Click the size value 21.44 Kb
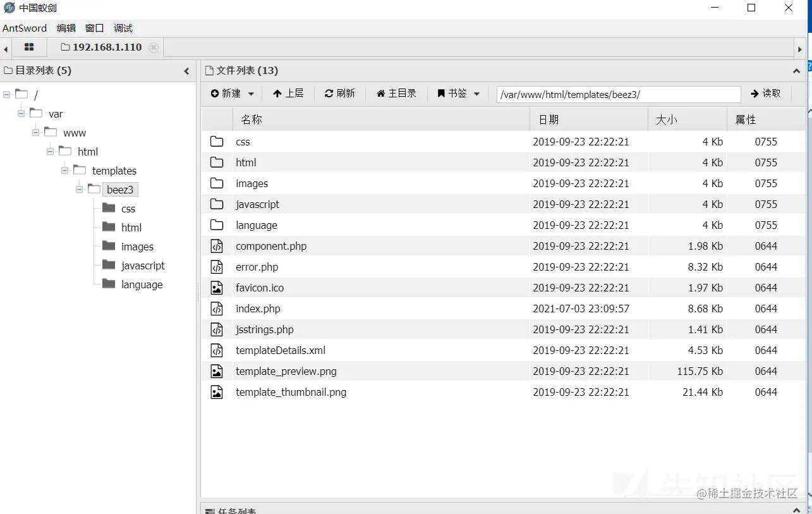 703,392
